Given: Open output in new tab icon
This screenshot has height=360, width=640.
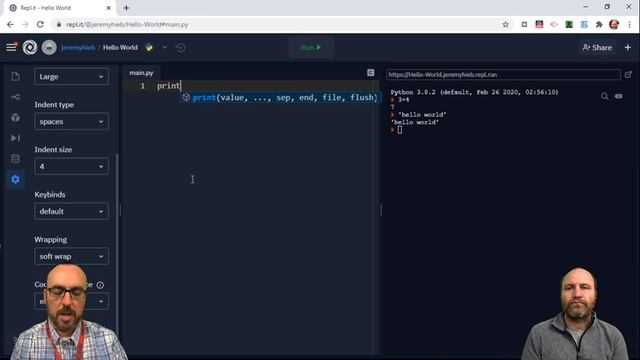Looking at the screenshot, I should (x=628, y=75).
